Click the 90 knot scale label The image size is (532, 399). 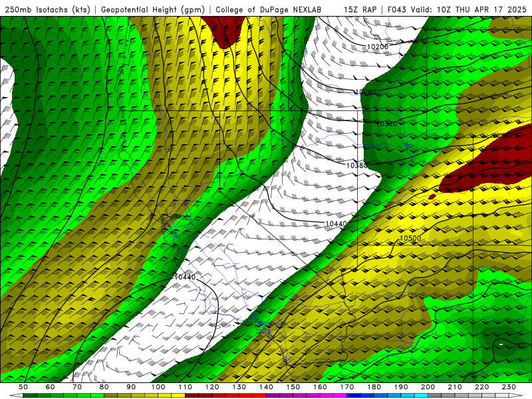click(x=131, y=387)
